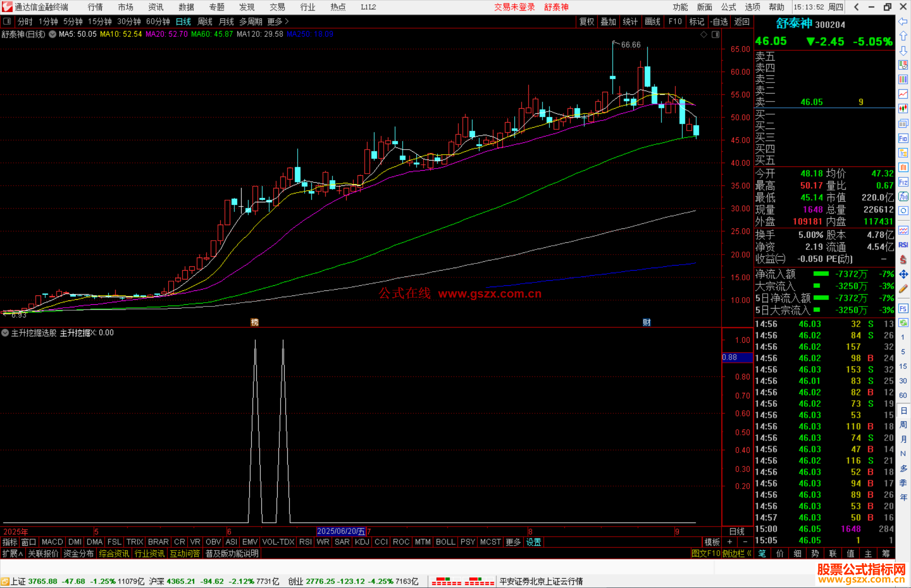Viewport: 911px width, 588px height.
Task: Click the F12 trading sidebar icon
Action: point(903,182)
